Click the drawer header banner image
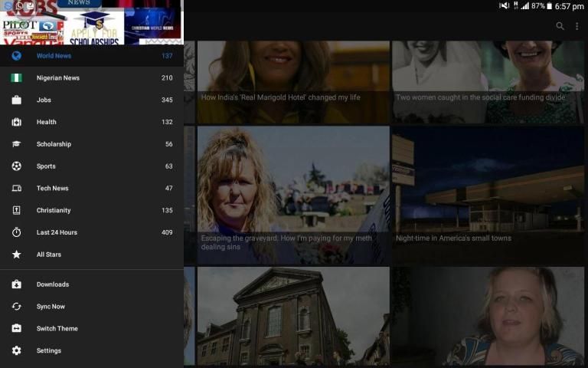 click(x=91, y=23)
